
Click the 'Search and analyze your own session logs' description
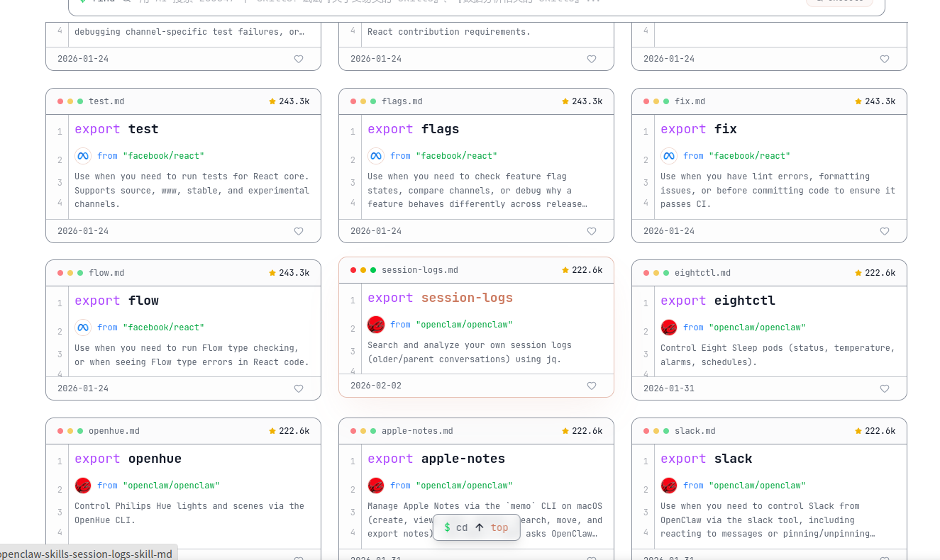point(470,352)
